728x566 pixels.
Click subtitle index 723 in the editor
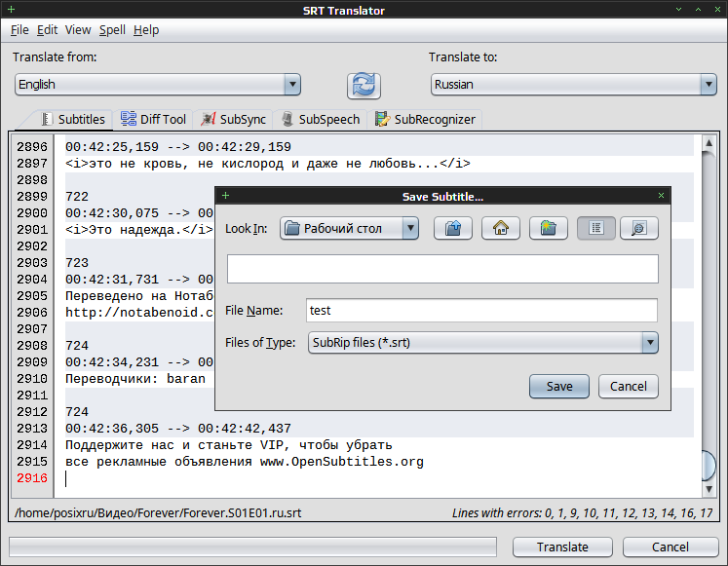click(x=77, y=263)
